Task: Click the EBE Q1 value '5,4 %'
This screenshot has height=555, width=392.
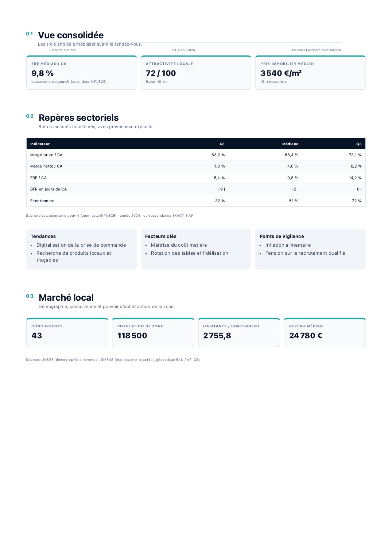Action: pos(219,178)
